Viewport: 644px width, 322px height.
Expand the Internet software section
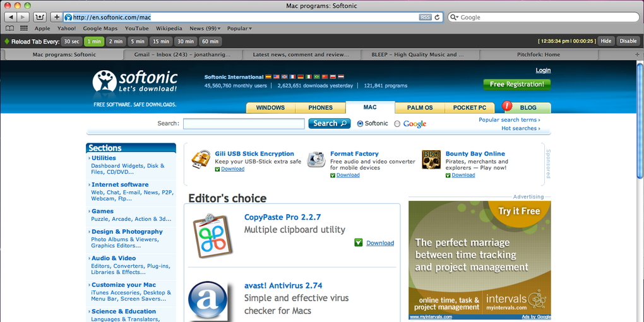(120, 184)
